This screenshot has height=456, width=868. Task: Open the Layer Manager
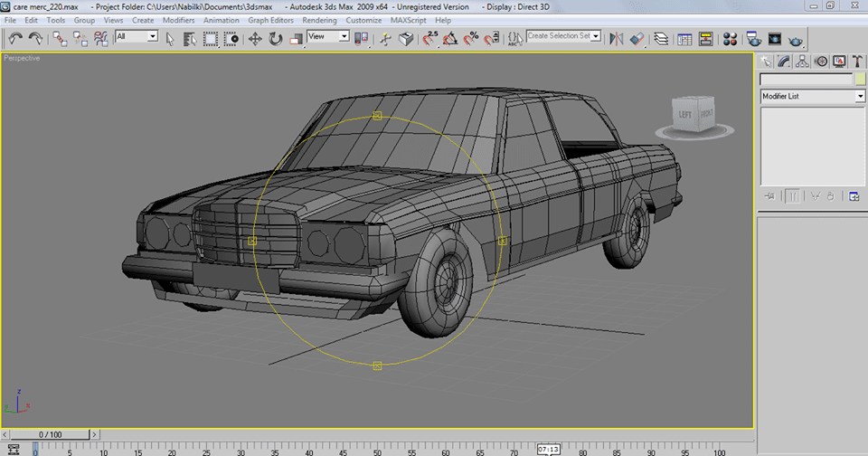click(661, 38)
